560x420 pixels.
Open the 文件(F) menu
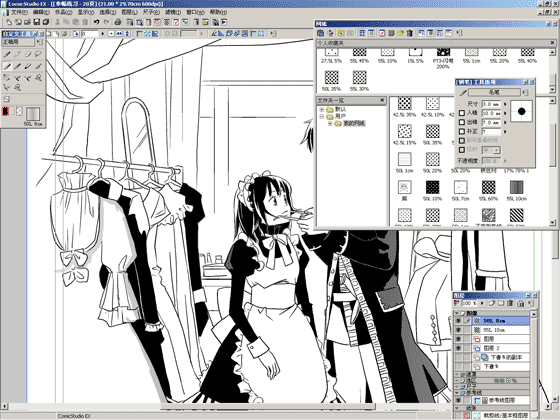tap(19, 12)
